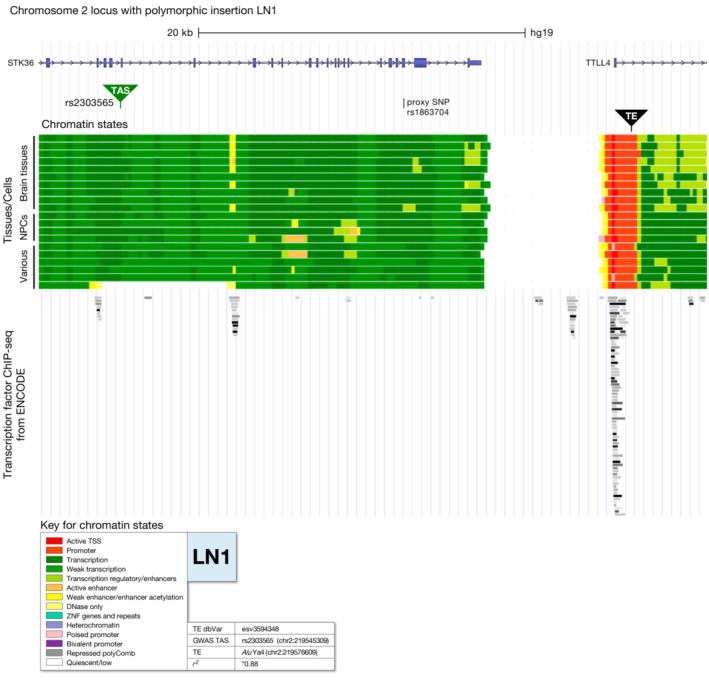Select Weak enhancer/enhancer acetylation yellow swatch
This screenshot has width=709, height=681.
54,597
